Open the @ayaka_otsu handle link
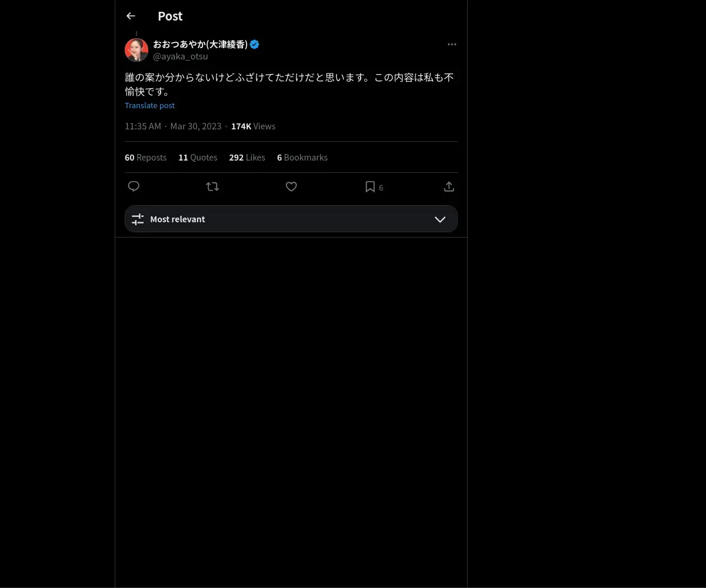 (181, 56)
